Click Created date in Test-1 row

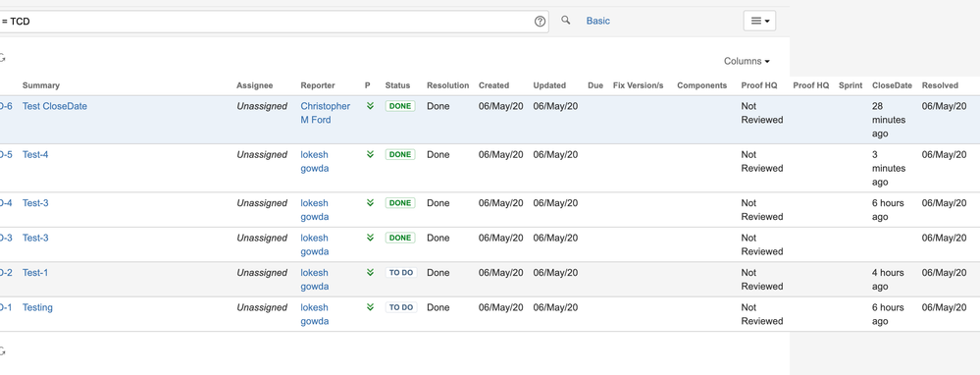[x=500, y=273]
